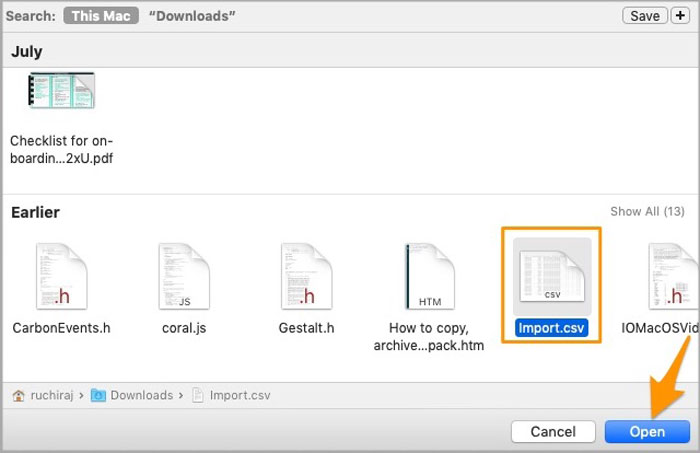The width and height of the screenshot is (700, 453).
Task: Select the Gestalt.h file icon
Action: pos(306,275)
